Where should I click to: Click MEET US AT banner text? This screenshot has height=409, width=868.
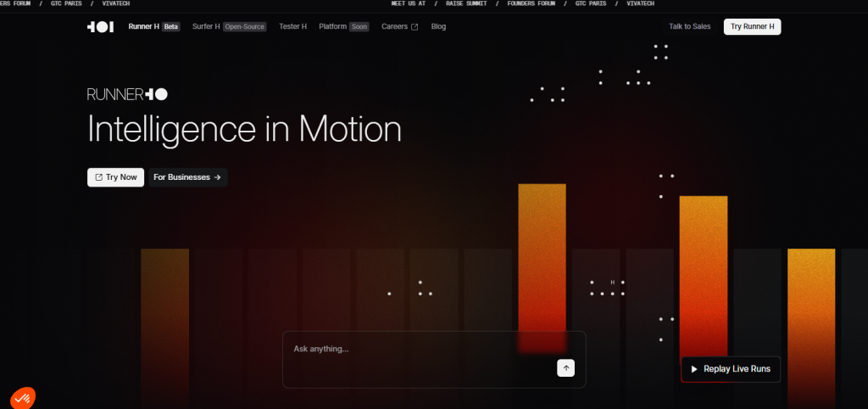tap(409, 3)
